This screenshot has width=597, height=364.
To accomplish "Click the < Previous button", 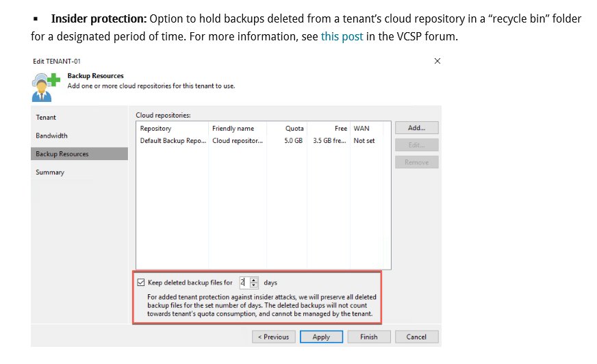I will coord(273,337).
